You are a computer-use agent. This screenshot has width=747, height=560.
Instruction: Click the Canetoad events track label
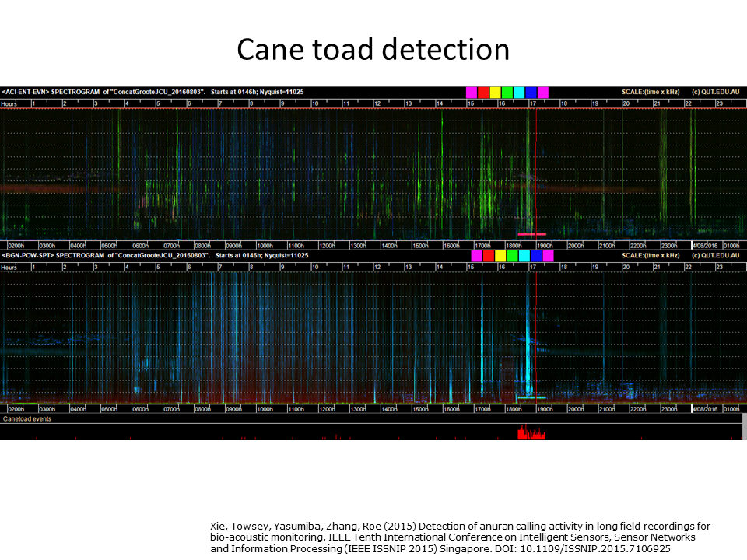click(x=27, y=419)
